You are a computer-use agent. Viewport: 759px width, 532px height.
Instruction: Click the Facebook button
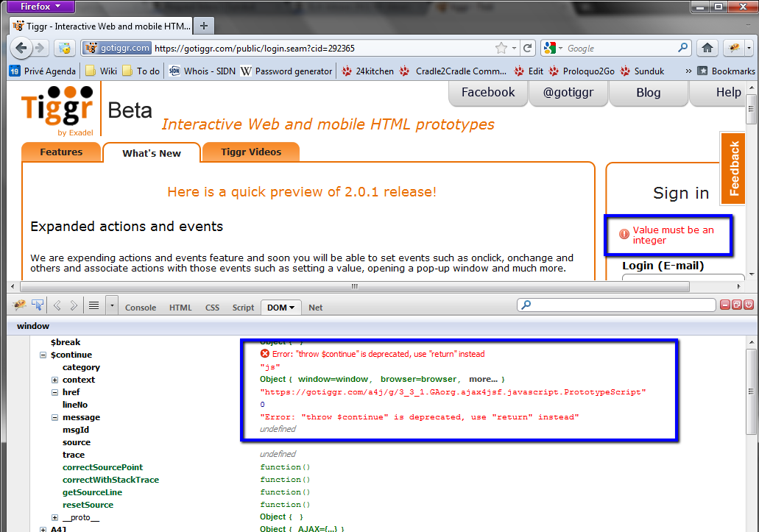coord(488,93)
